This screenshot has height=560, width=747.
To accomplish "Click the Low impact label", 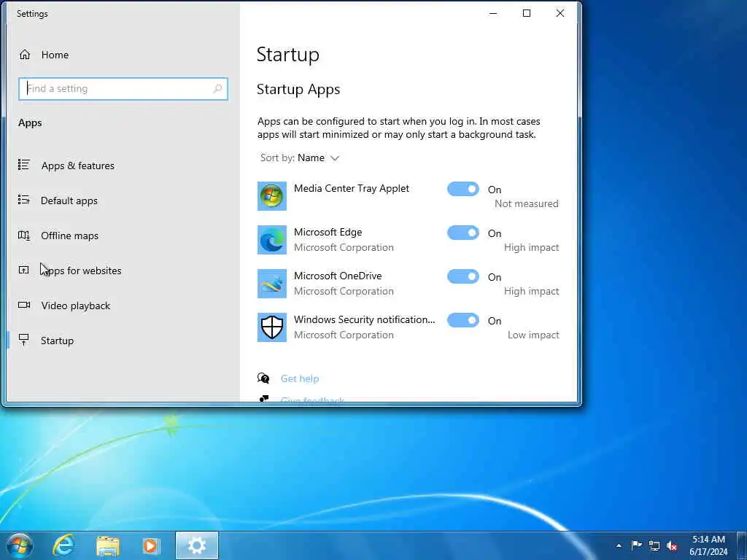I will click(533, 335).
